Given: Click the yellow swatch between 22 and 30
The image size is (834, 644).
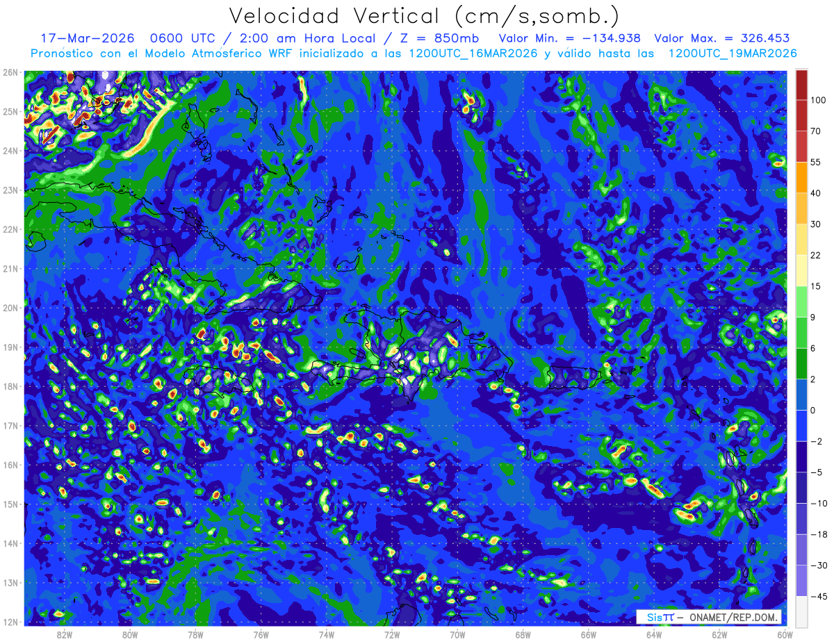Looking at the screenshot, I should pos(801,239).
